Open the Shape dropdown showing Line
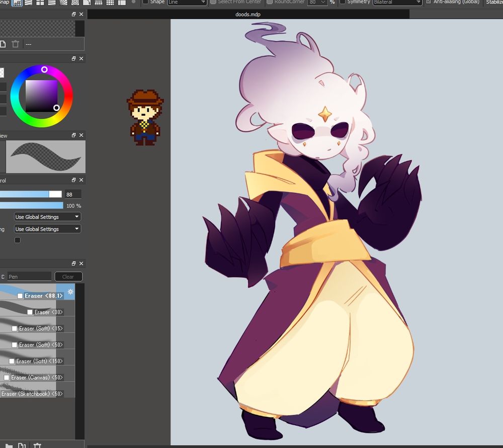Screen dimensions: 503x448 [x=187, y=2]
